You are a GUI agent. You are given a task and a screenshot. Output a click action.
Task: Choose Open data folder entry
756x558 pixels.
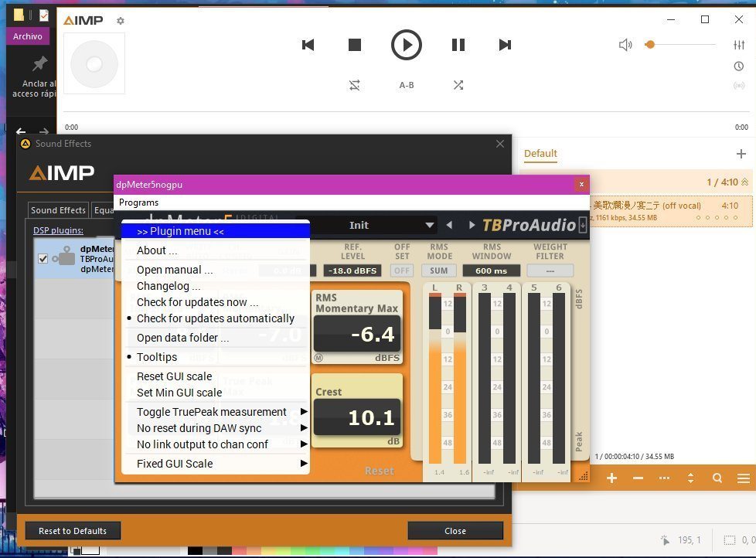click(216, 338)
